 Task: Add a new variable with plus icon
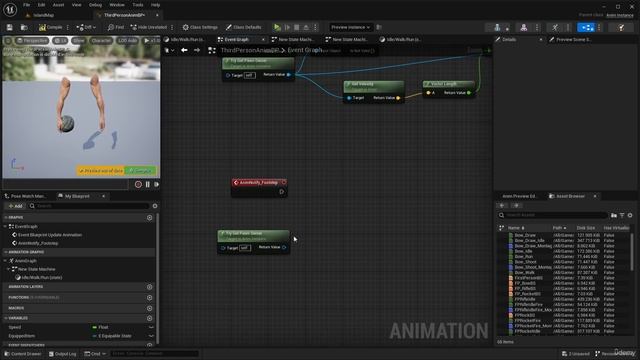[149, 318]
